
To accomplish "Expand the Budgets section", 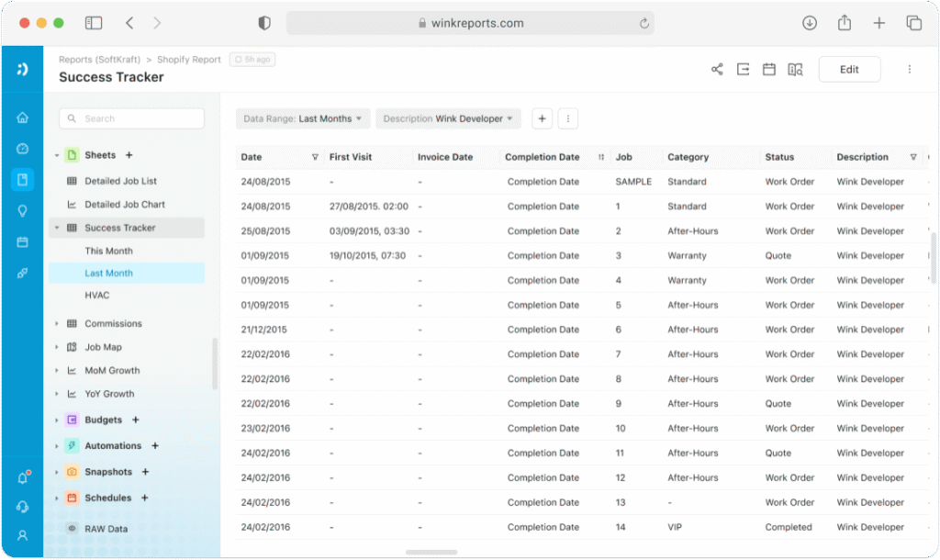I will point(57,420).
